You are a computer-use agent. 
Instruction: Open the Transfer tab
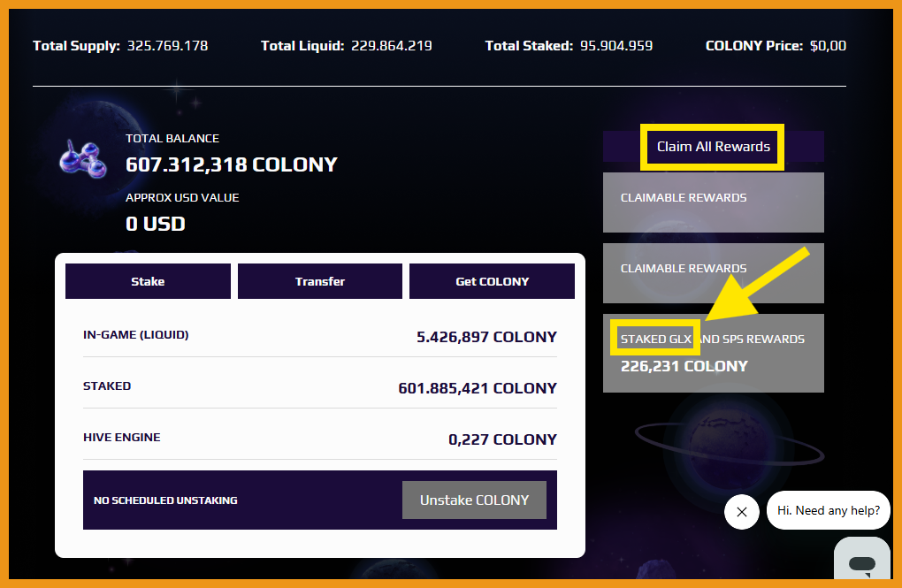[x=320, y=281]
